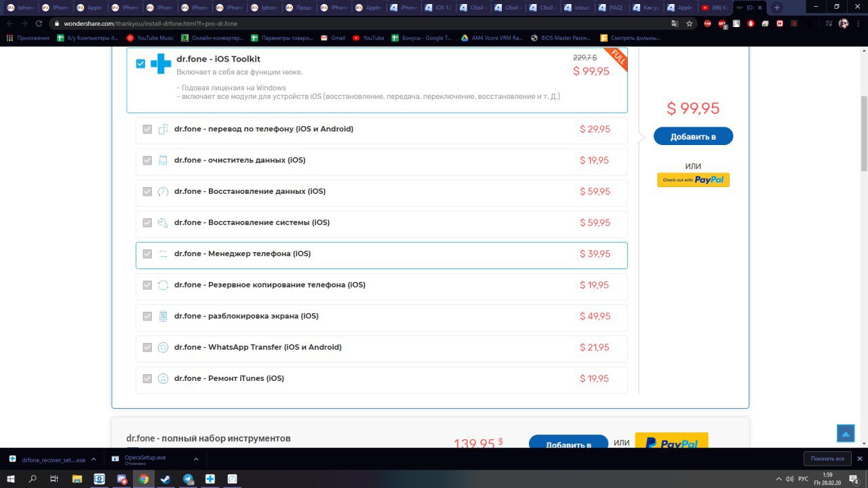Expand options for OperaSetup.exe download
Image resolution: width=868 pixels, height=488 pixels.
[x=196, y=459]
